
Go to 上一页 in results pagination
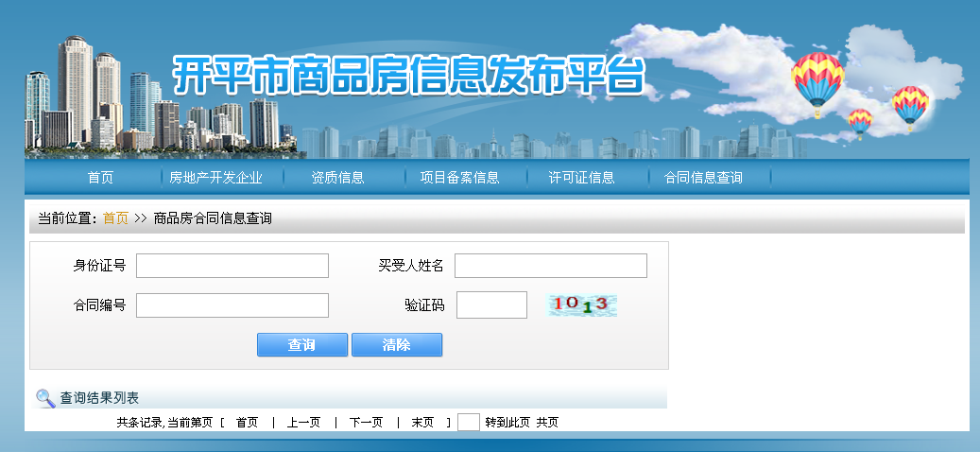tap(303, 423)
